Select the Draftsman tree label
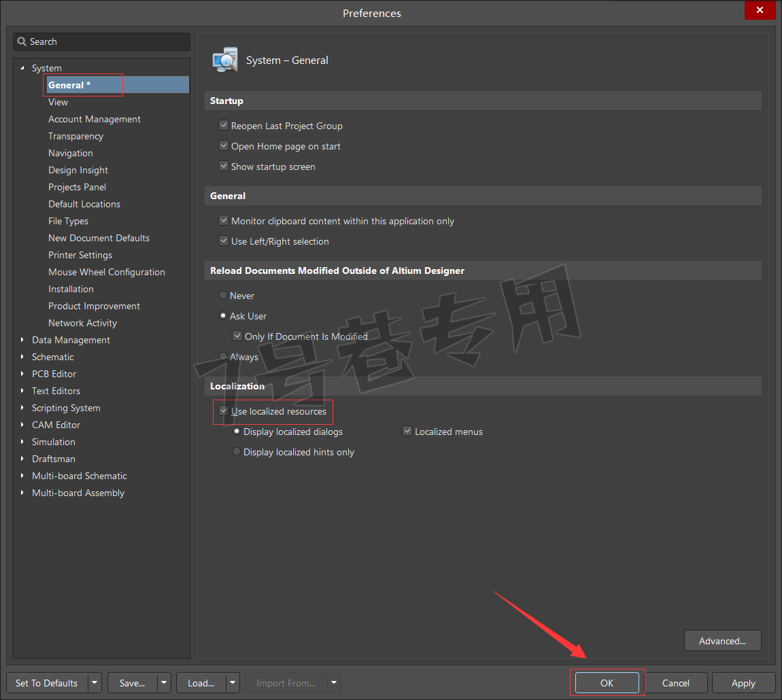This screenshot has height=700, width=782. [53, 459]
